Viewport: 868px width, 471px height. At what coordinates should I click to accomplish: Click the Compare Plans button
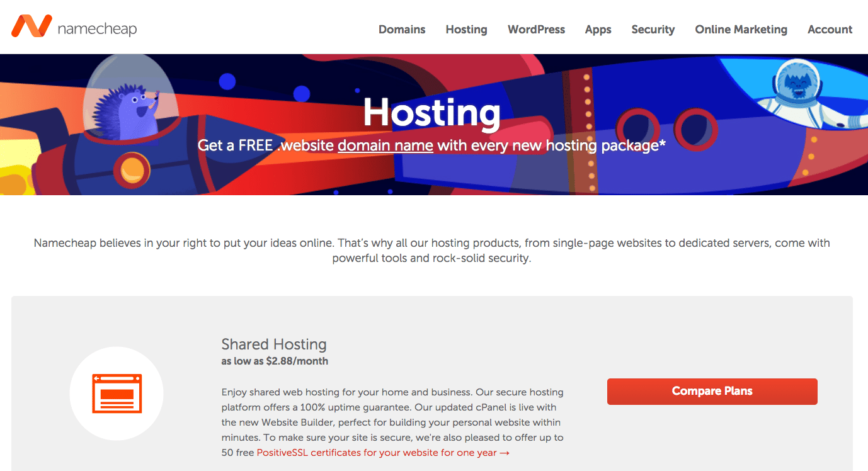click(712, 391)
